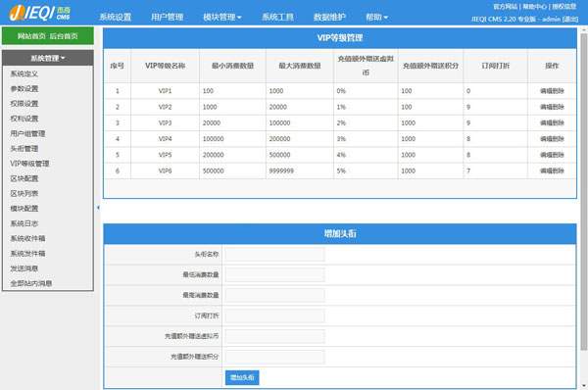Click the vertical page scrollbar thumb
This screenshot has width=588, height=390.
tap(583, 192)
